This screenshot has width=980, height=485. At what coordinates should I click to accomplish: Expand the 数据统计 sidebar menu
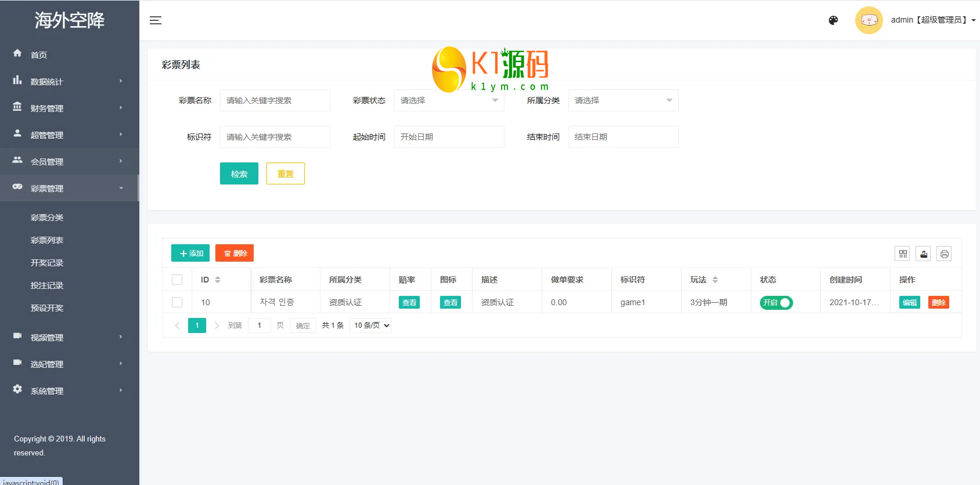tap(70, 81)
